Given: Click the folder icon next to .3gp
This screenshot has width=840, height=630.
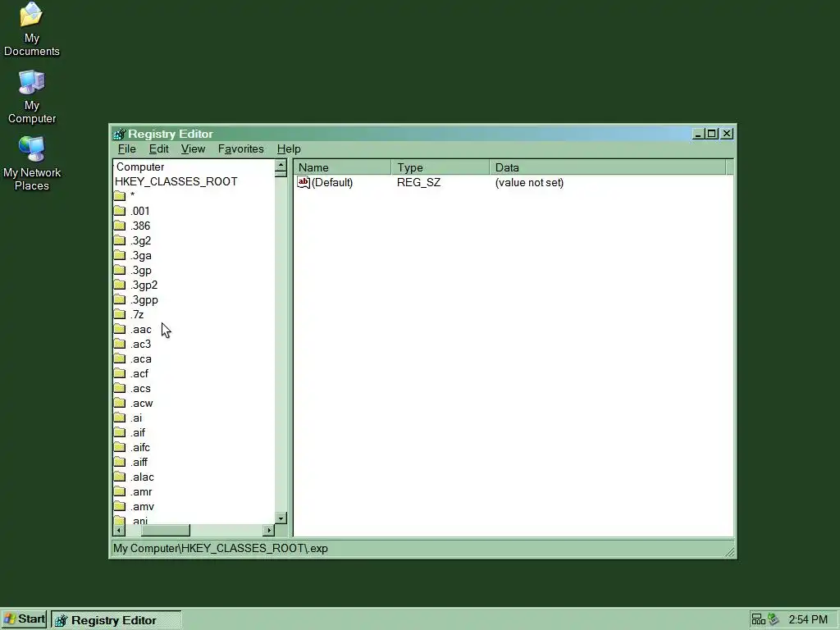Looking at the screenshot, I should click(120, 270).
